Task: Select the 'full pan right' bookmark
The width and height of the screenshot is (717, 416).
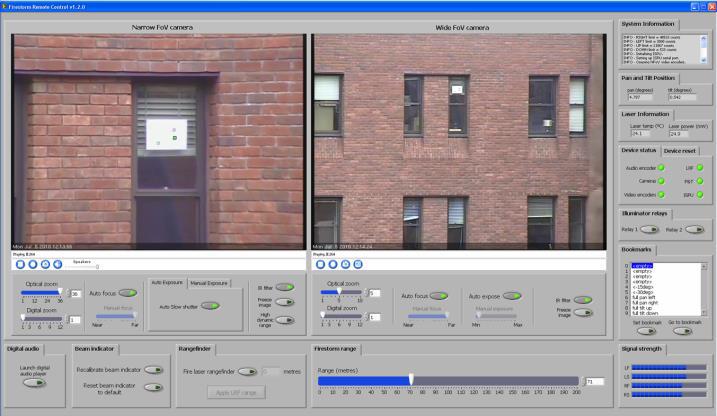Action: (645, 303)
